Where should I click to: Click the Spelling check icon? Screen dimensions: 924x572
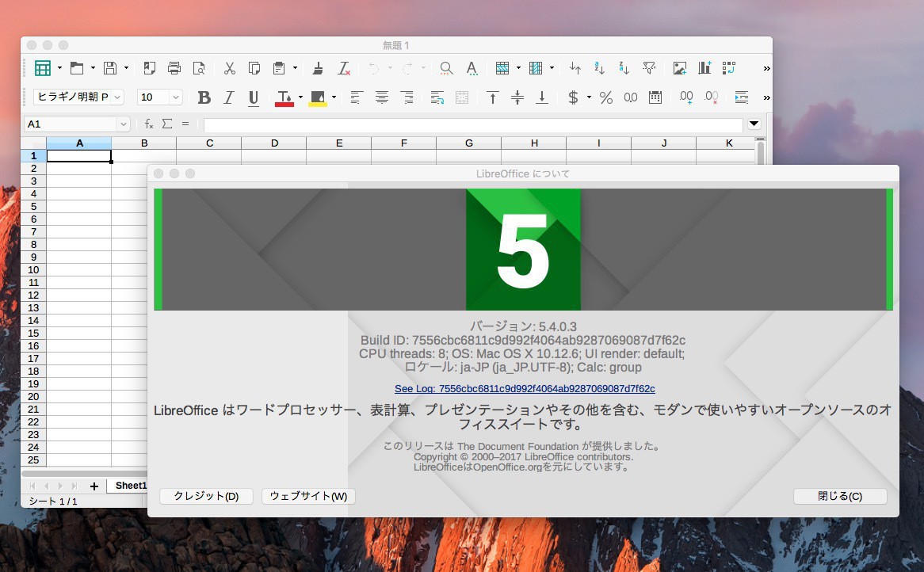pyautogui.click(x=472, y=68)
